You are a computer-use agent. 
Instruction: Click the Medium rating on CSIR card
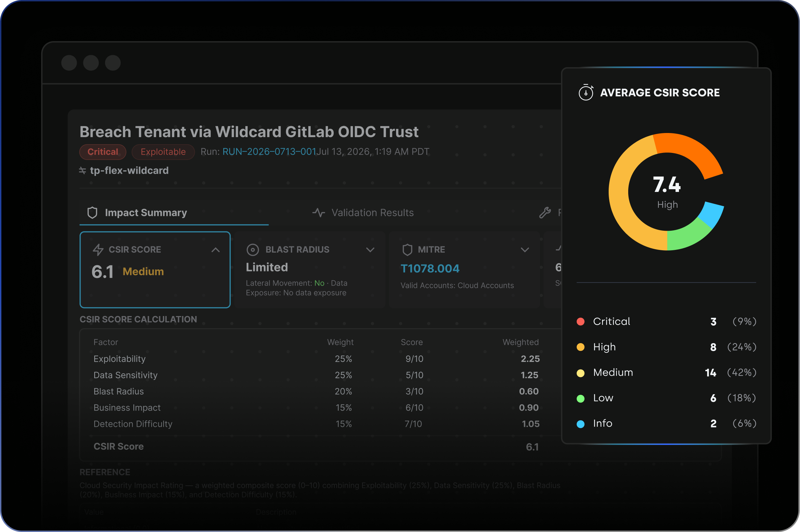143,271
